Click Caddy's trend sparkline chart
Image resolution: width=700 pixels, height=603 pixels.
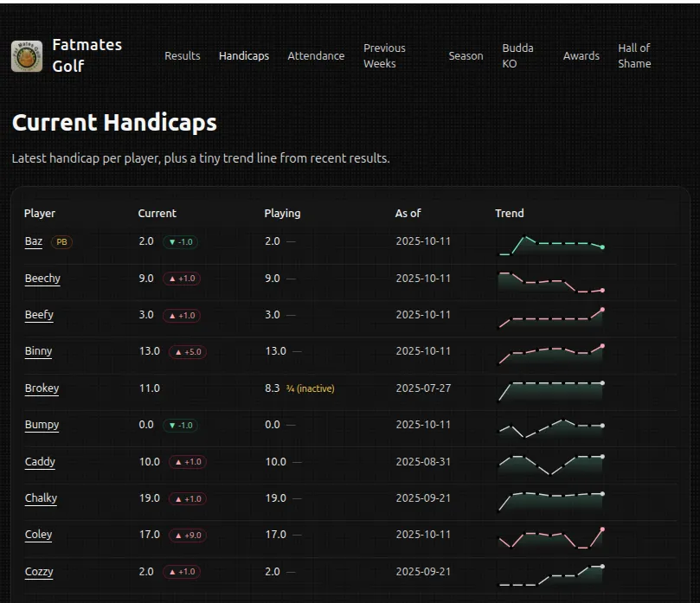click(550, 465)
